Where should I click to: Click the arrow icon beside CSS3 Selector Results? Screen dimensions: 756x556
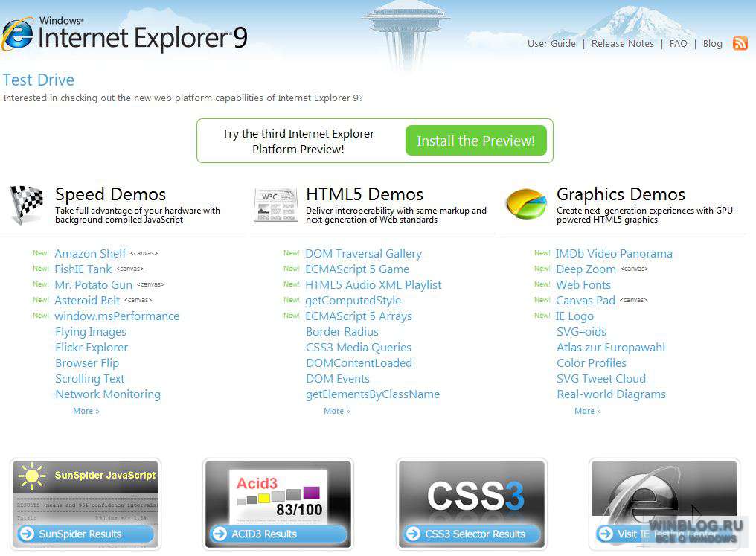tap(413, 534)
